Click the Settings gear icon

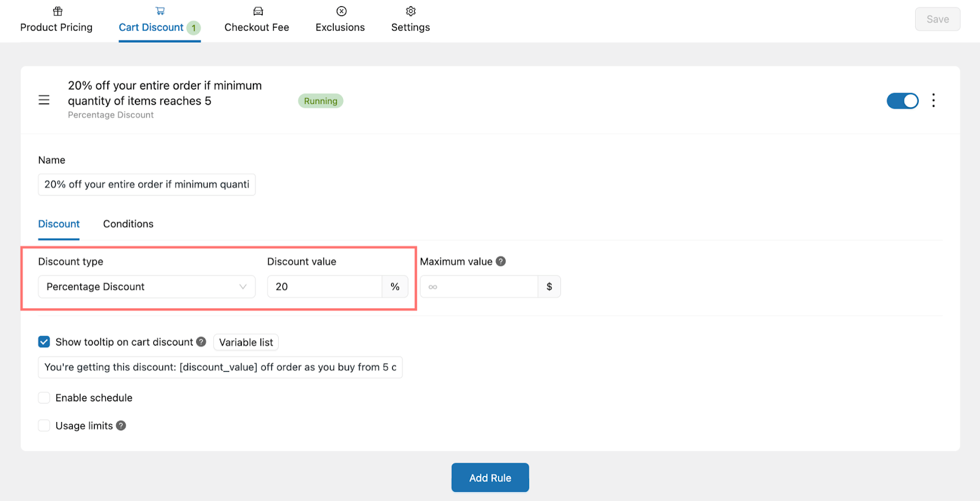[411, 11]
